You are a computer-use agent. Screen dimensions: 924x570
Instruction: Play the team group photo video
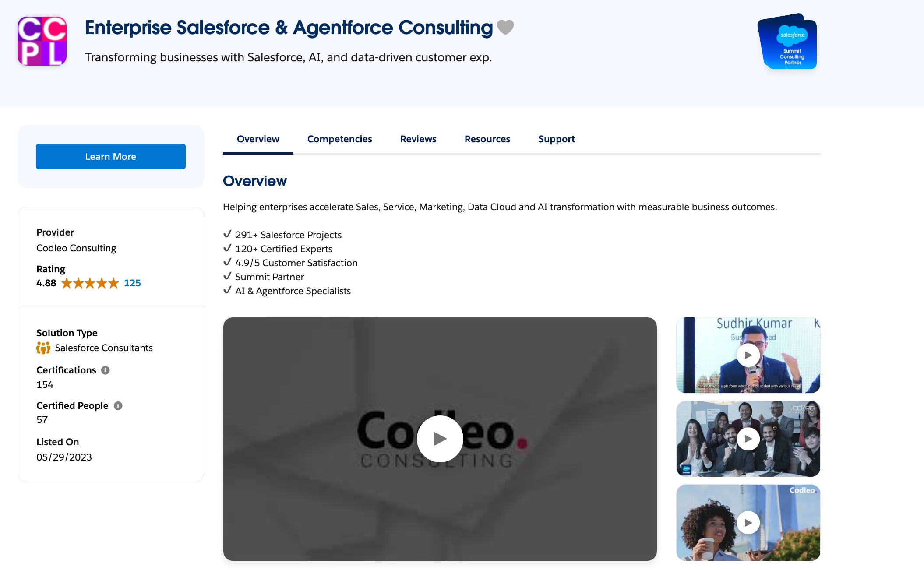tap(748, 439)
